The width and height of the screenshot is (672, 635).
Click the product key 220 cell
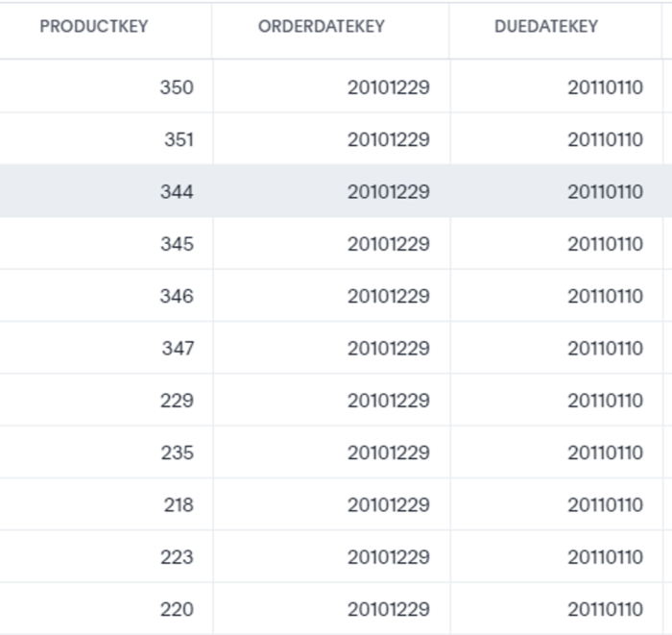[177, 609]
